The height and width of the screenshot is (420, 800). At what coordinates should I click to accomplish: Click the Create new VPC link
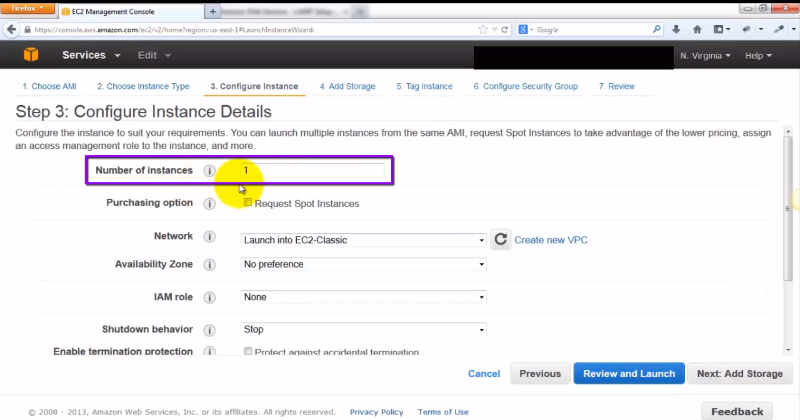[x=551, y=240]
